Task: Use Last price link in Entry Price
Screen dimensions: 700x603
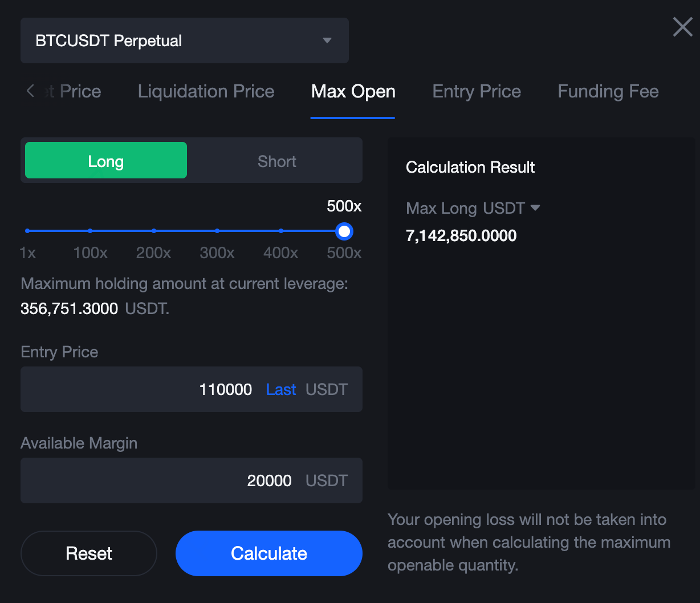Action: point(281,390)
